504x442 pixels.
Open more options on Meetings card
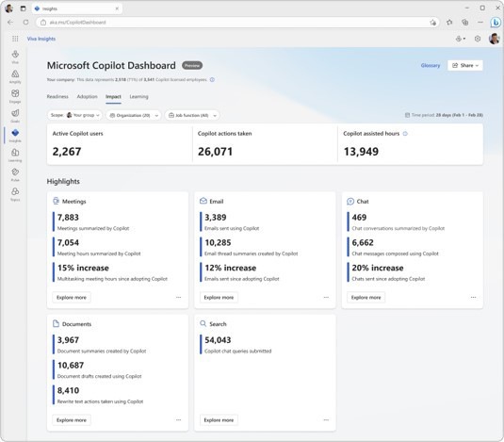tap(178, 298)
